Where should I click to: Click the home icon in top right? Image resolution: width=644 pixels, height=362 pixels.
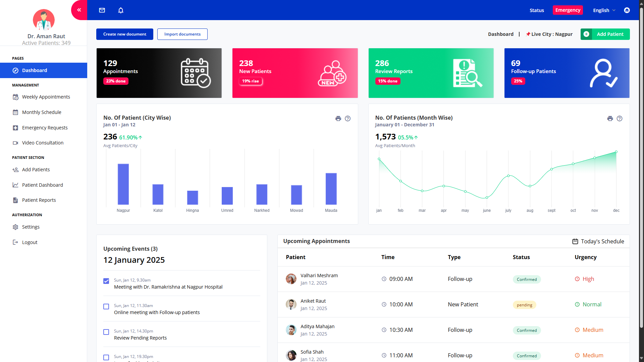627,10
